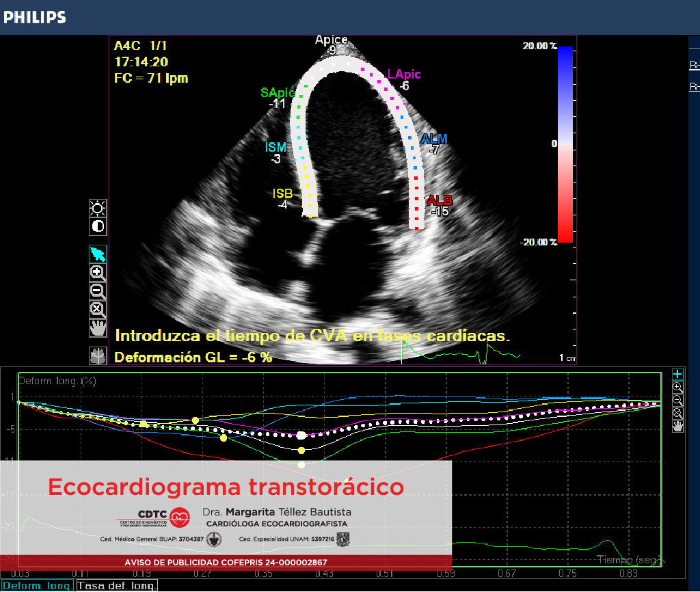Open the Tasa def. long. tab
700x592 pixels.
pos(117,586)
